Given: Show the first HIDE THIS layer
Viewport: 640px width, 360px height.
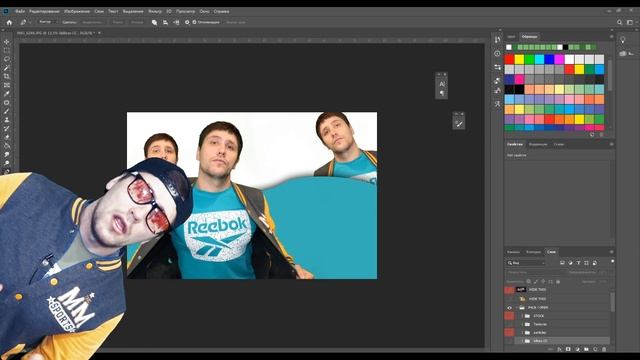Looking at the screenshot, I should click(509, 290).
